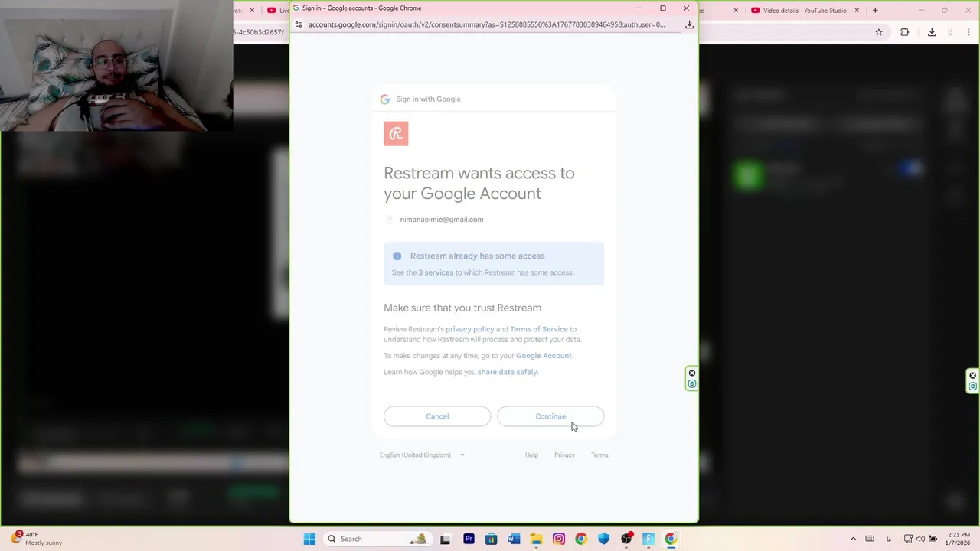The image size is (980, 551).
Task: Open the 3 services link
Action: click(x=436, y=272)
